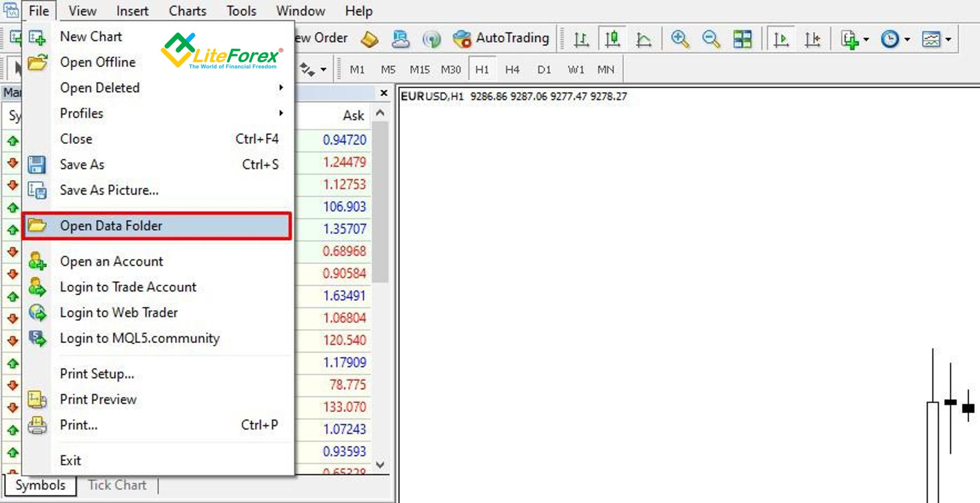Enable chart shift icon
The height and width of the screenshot is (503, 980).
[813, 38]
